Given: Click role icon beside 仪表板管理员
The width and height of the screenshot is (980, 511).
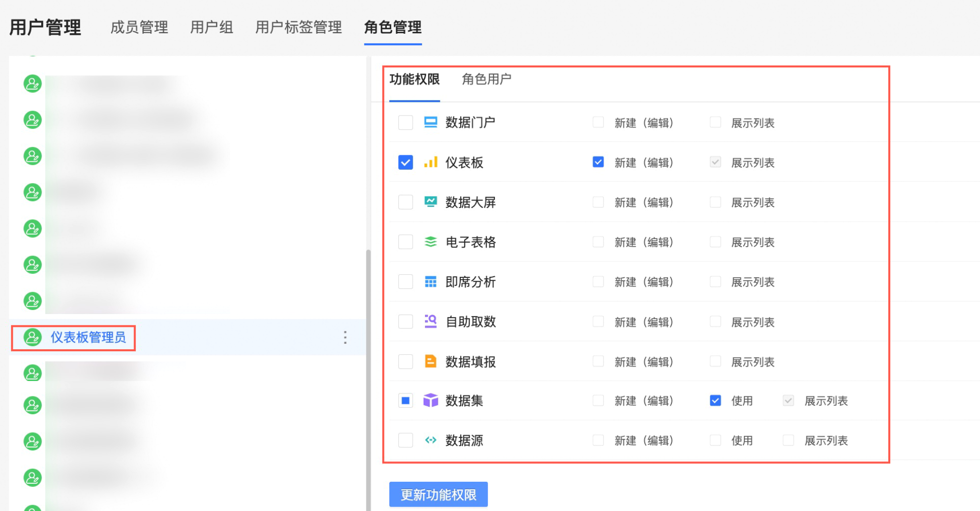Looking at the screenshot, I should pos(33,337).
